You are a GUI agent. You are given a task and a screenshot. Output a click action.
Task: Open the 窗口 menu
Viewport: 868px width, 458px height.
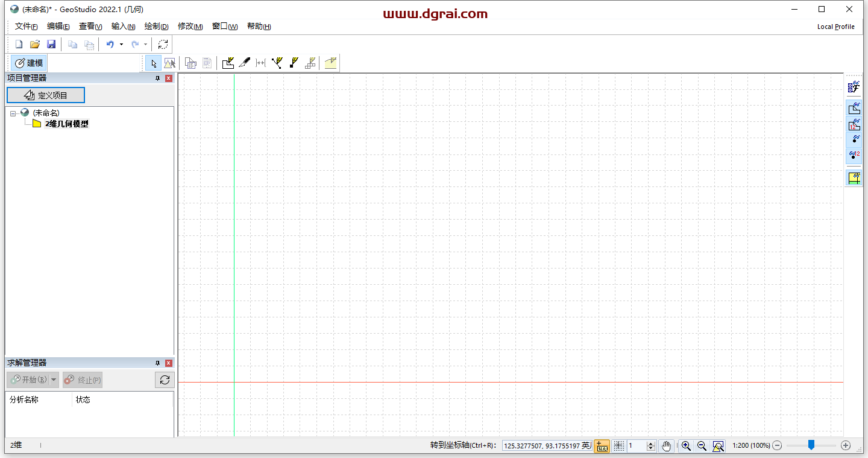pos(225,27)
